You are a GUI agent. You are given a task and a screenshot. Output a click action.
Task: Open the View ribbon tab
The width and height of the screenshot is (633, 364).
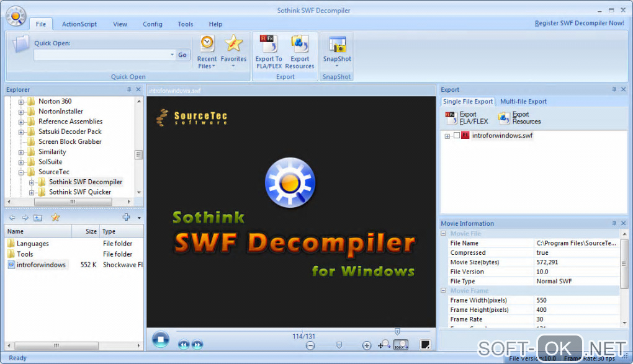(x=120, y=24)
